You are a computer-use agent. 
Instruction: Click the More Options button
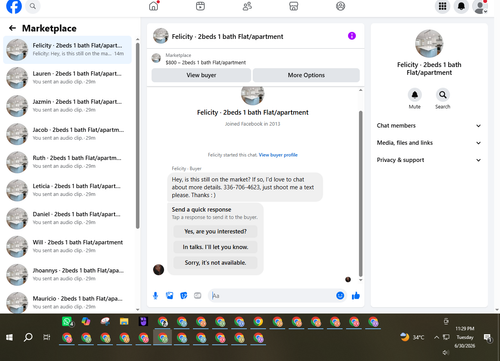(306, 75)
